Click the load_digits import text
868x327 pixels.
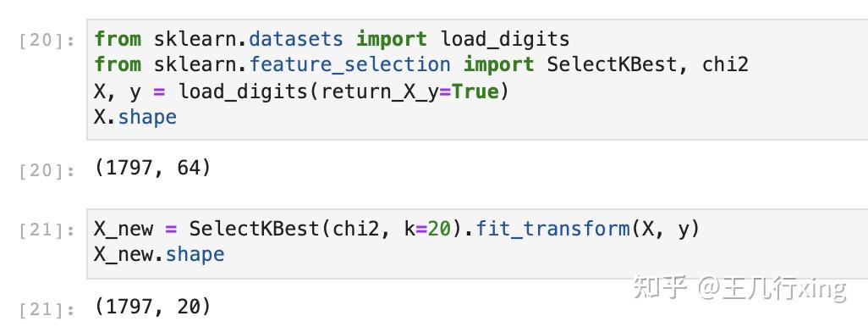pyautogui.click(x=505, y=39)
